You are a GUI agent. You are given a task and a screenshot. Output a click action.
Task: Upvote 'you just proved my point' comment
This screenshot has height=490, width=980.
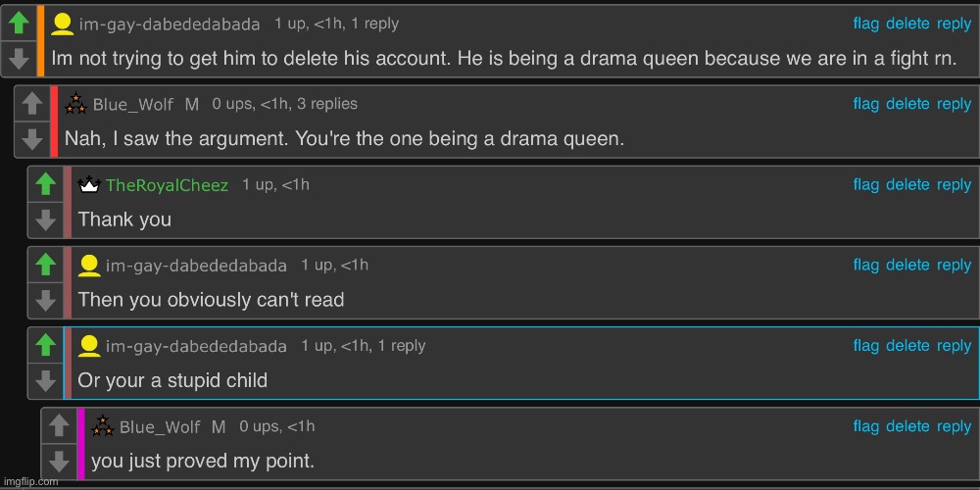pyautogui.click(x=58, y=426)
